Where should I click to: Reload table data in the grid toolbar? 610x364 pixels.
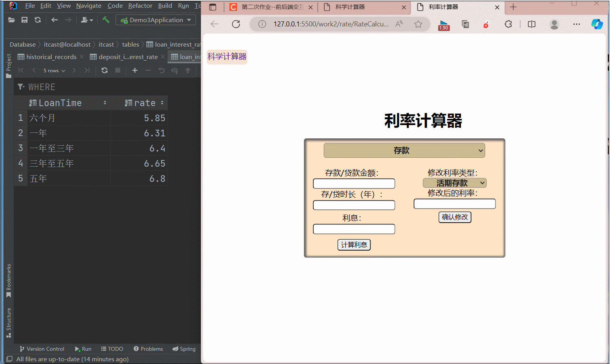(105, 70)
